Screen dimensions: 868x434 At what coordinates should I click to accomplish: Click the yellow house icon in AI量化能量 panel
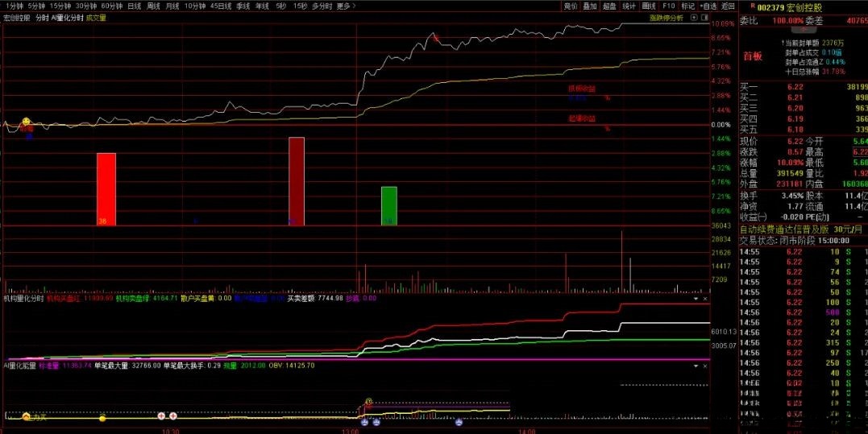pyautogui.click(x=26, y=416)
